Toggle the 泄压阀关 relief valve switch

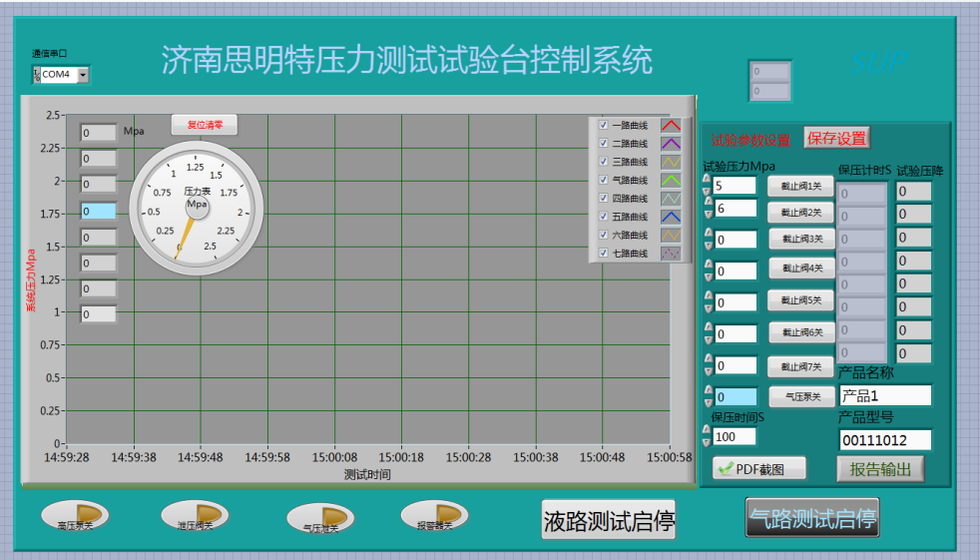coord(196,517)
